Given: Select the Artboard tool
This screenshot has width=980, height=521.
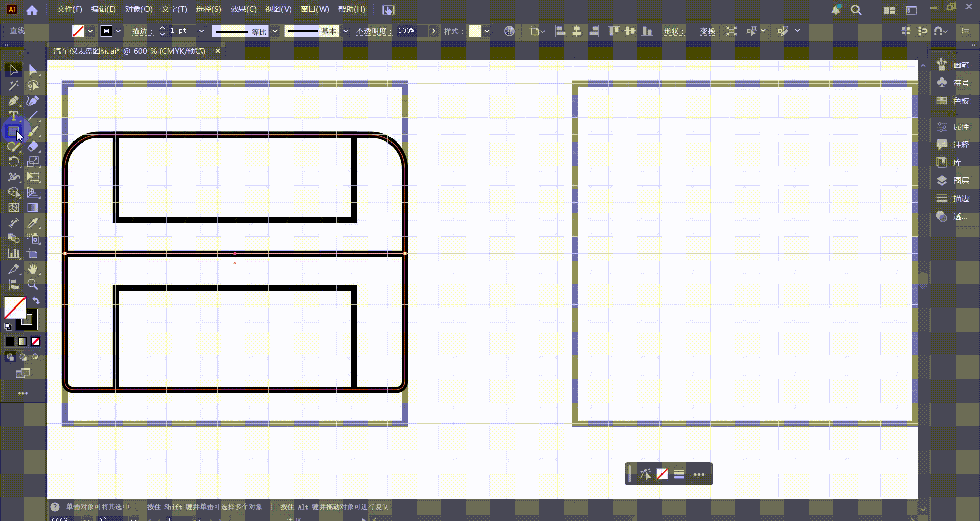Looking at the screenshot, I should point(33,254).
